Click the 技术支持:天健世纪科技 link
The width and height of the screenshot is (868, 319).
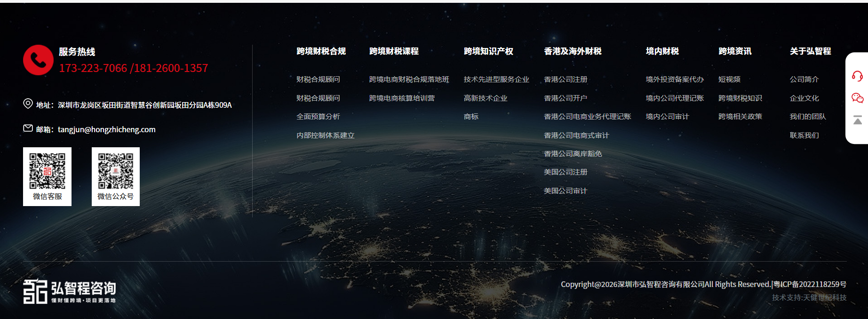point(809,297)
